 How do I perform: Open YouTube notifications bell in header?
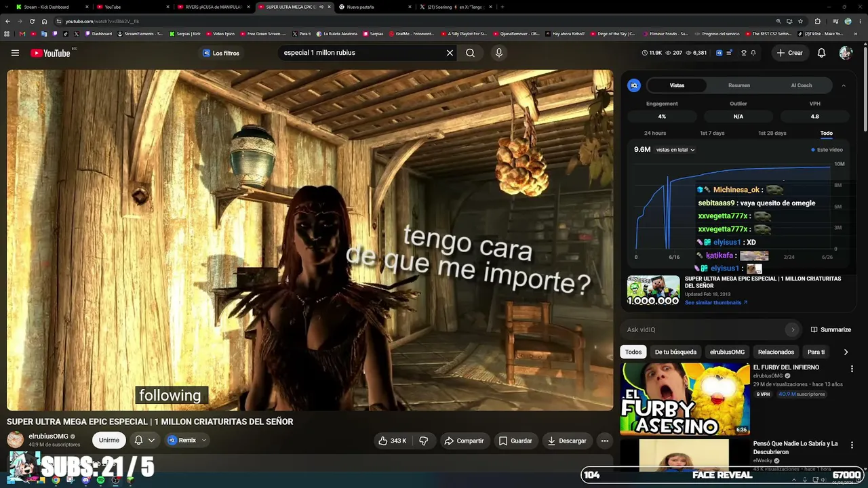click(821, 53)
